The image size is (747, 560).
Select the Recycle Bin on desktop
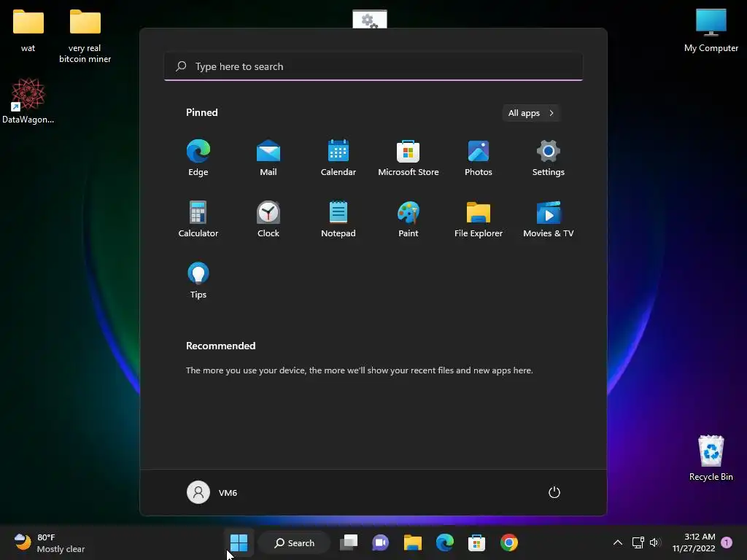click(x=711, y=458)
